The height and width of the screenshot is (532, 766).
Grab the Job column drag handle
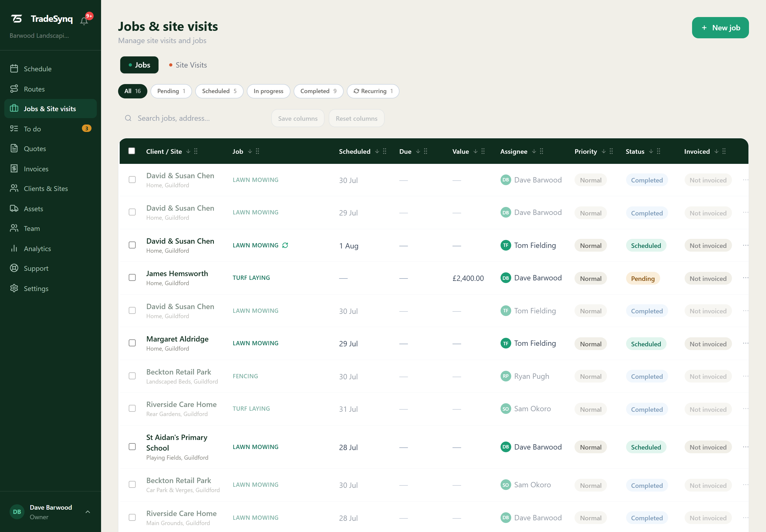(x=258, y=151)
